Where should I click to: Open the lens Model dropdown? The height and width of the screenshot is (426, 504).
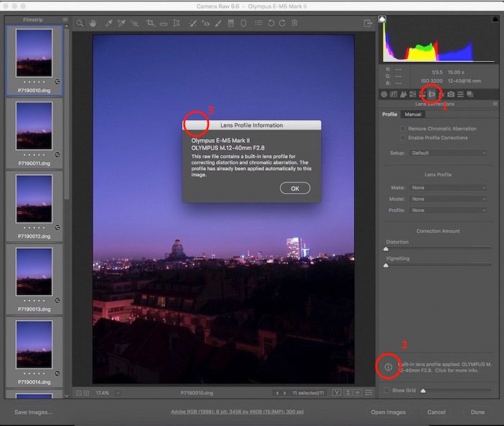coord(448,199)
